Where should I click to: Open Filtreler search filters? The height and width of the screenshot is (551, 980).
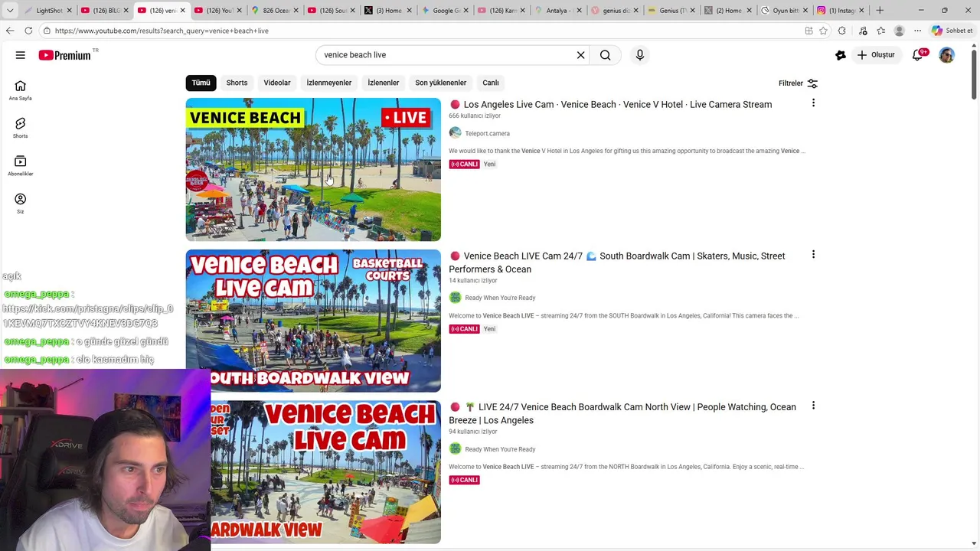798,83
